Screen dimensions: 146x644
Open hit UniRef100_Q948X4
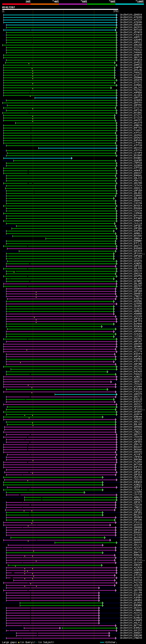(131, 15)
